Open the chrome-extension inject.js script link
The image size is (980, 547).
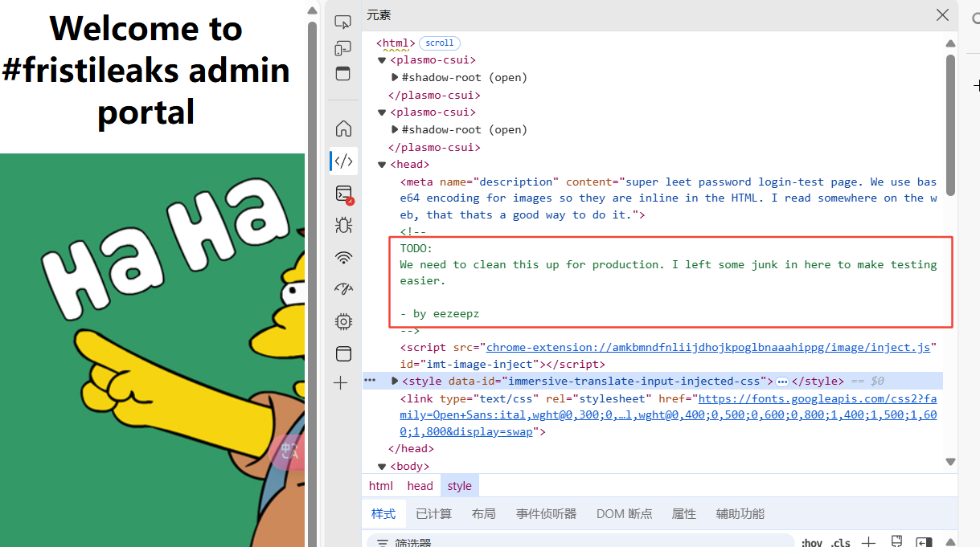(708, 347)
